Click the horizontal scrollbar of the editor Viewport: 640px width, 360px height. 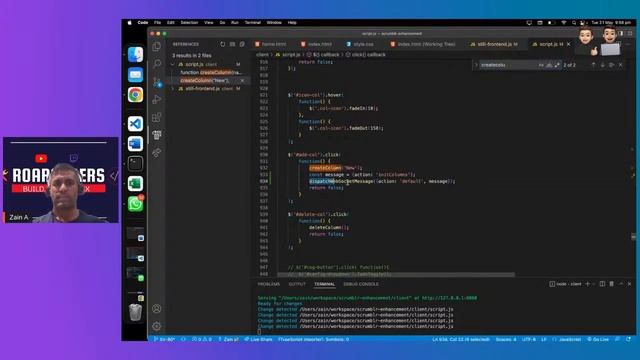(396, 275)
